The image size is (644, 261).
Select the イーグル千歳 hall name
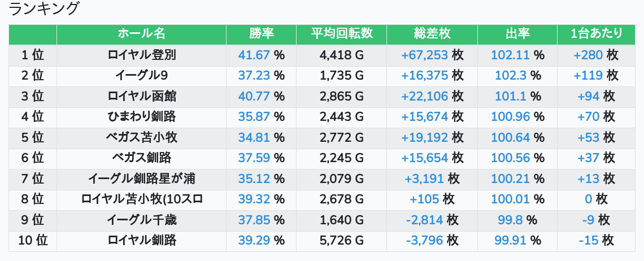click(x=141, y=220)
